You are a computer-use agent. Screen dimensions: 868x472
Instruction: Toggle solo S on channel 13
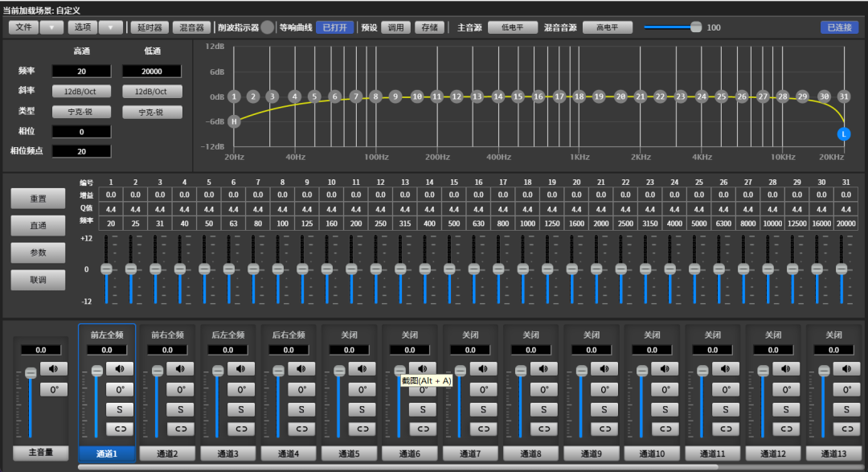[846, 409]
